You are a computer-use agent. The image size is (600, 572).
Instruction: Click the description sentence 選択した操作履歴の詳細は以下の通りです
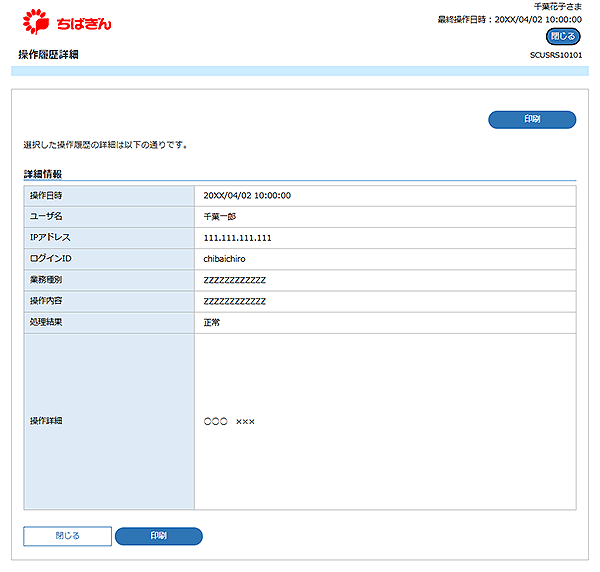click(105, 145)
